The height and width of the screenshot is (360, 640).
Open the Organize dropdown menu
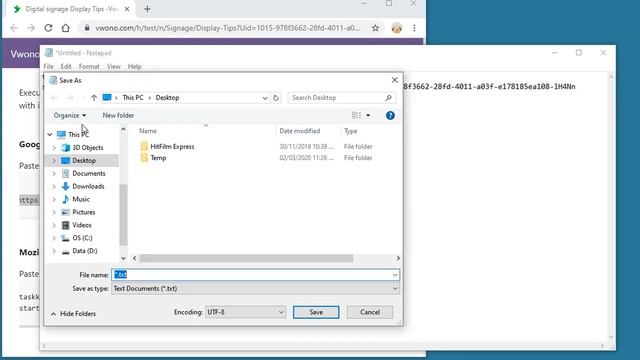(70, 116)
